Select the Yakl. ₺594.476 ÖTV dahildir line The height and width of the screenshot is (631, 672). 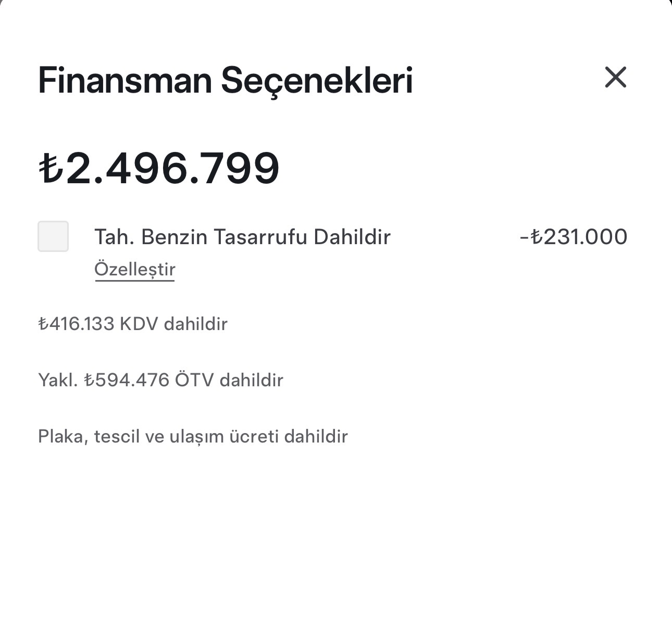point(160,380)
